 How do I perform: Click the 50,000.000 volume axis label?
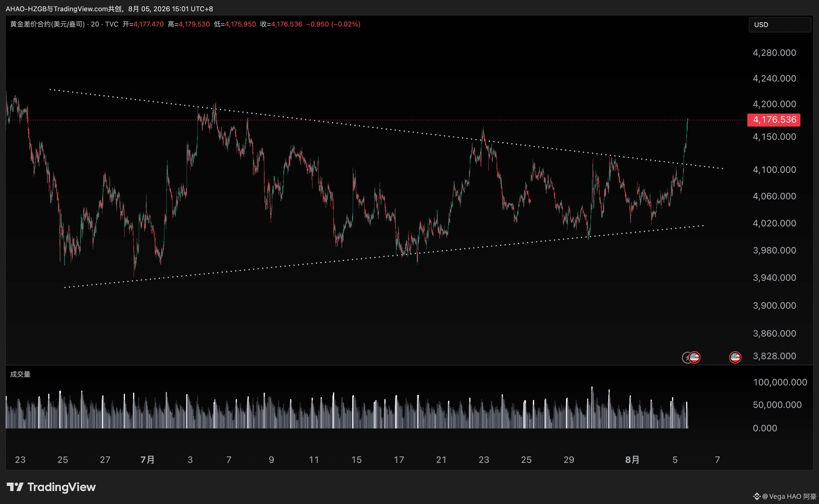[777, 405]
